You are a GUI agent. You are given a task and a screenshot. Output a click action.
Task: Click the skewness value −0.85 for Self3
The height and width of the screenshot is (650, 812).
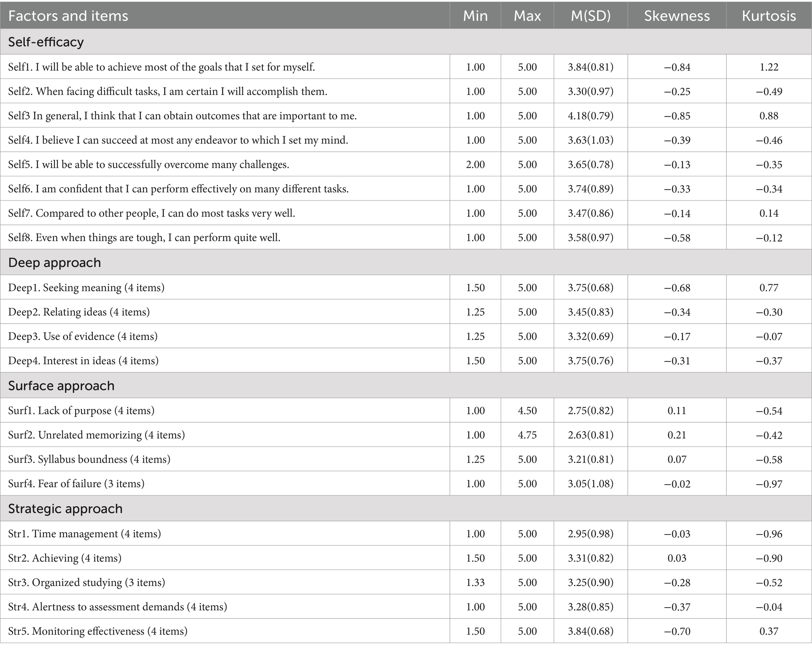pos(677,116)
